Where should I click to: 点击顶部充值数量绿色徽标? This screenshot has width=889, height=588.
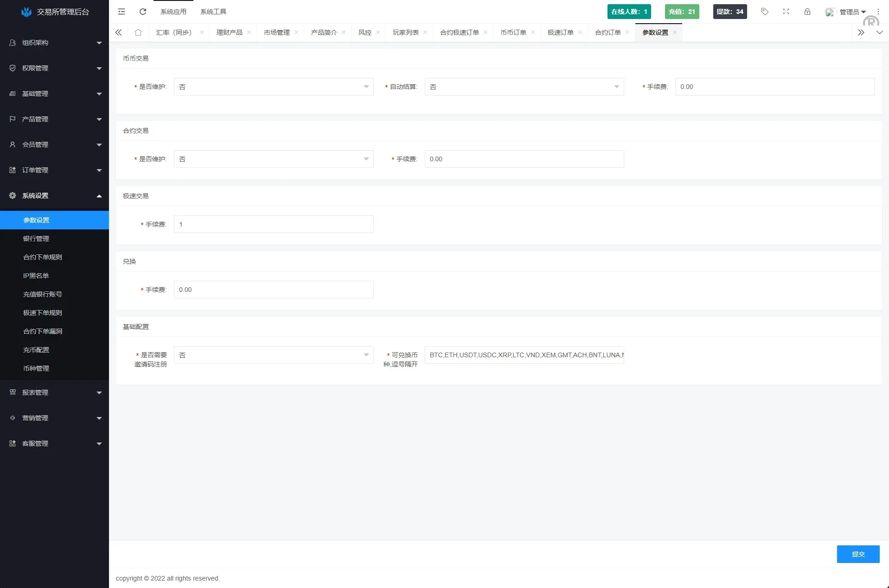(x=681, y=12)
